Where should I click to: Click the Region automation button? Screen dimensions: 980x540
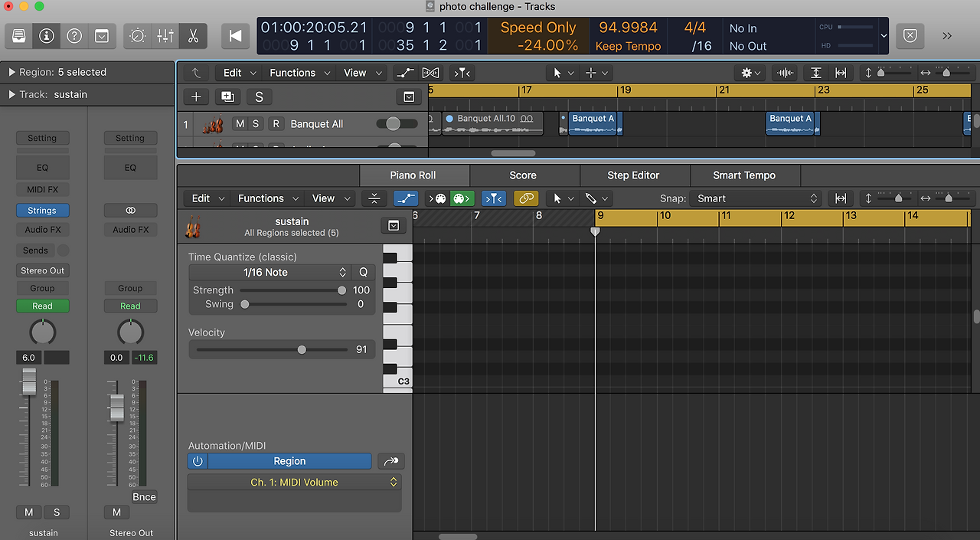click(289, 461)
